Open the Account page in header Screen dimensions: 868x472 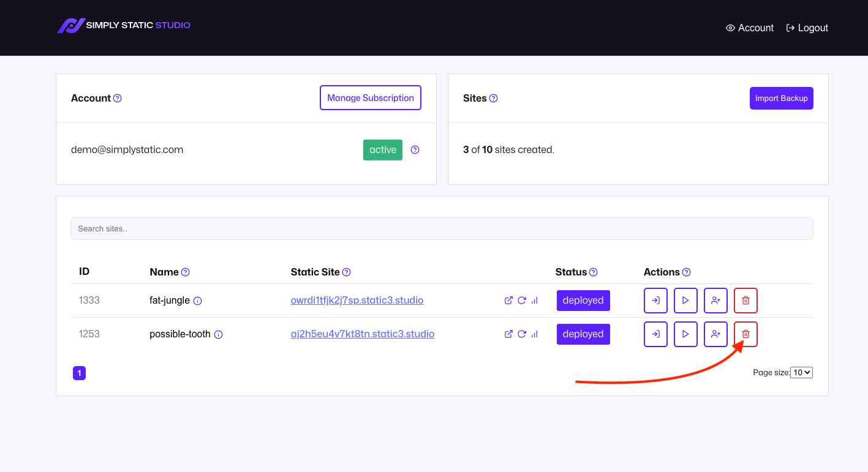click(750, 28)
